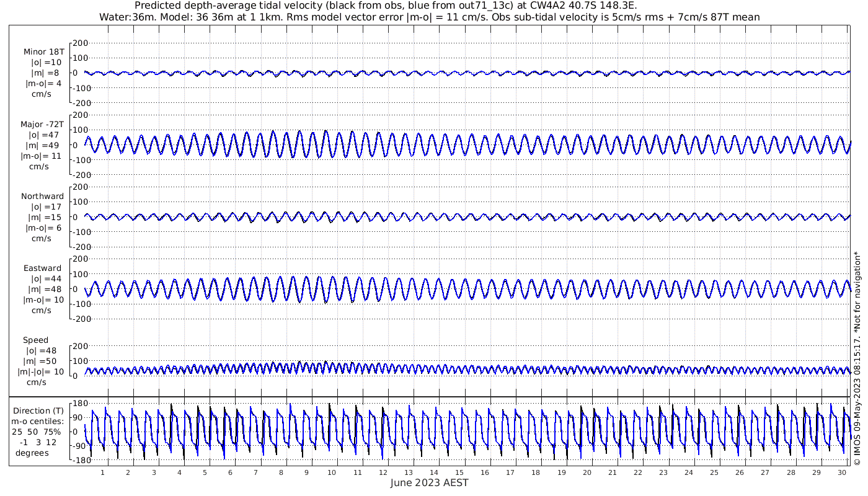Select the 'Major -72T' panel label
Viewport: 868px width, 496px height.
[42, 124]
